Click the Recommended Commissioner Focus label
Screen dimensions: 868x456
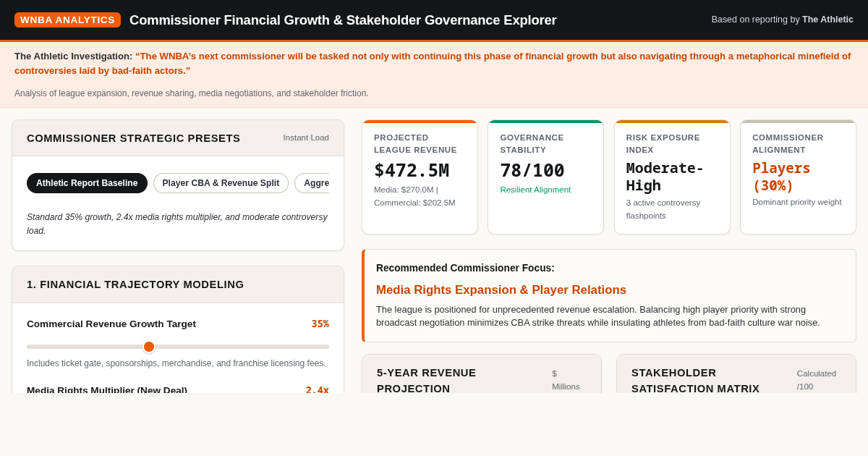(465, 268)
